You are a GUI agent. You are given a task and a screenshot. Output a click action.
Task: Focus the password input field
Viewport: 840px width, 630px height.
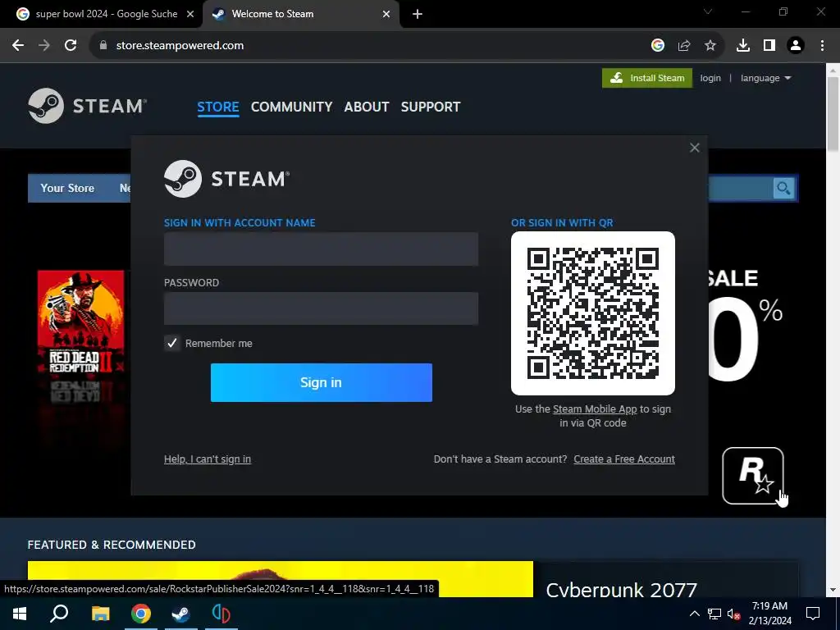pyautogui.click(x=321, y=308)
